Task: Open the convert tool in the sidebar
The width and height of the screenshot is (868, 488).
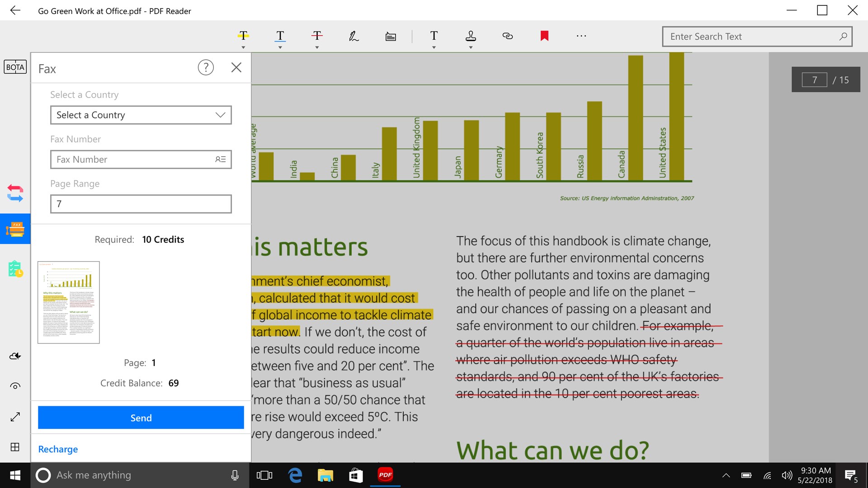Action: tap(15, 193)
